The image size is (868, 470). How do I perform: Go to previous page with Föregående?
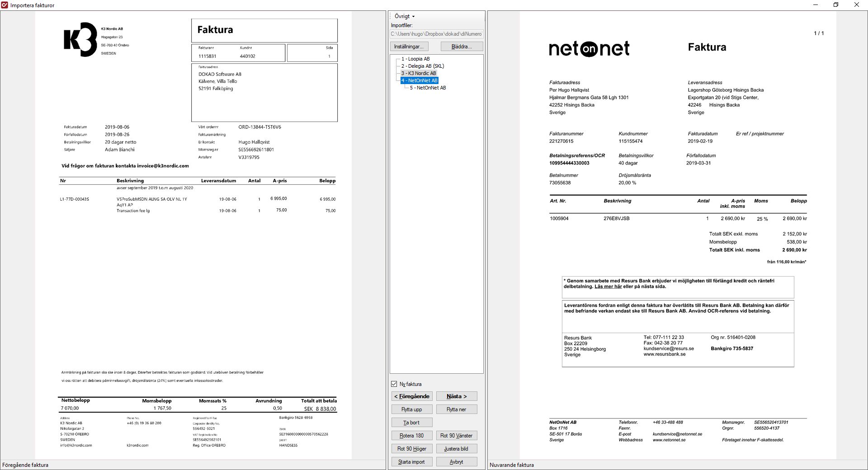click(411, 396)
